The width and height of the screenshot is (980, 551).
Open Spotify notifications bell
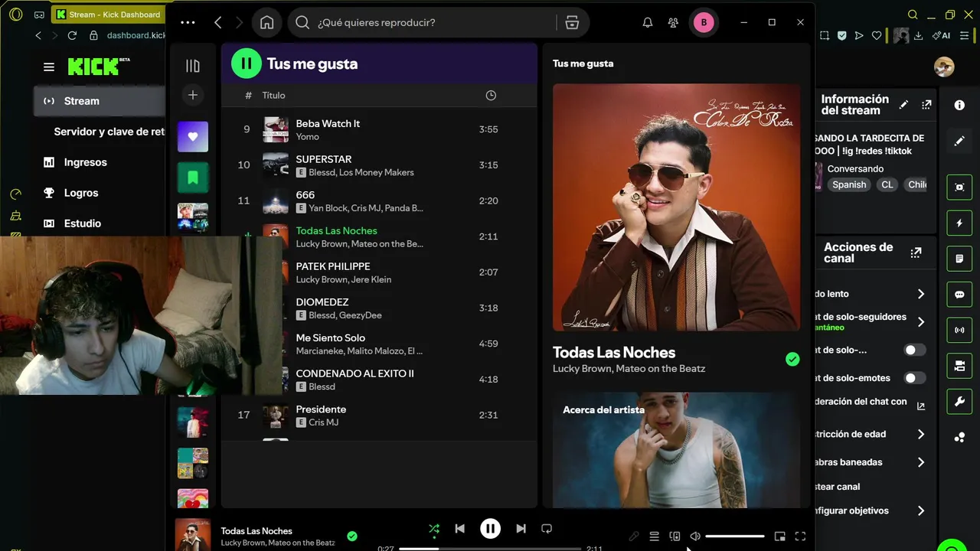[648, 22]
